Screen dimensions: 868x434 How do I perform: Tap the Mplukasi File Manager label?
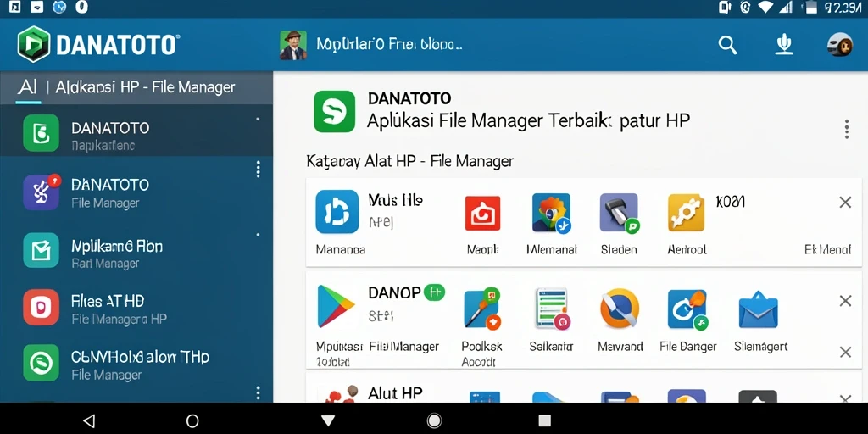[377, 347]
